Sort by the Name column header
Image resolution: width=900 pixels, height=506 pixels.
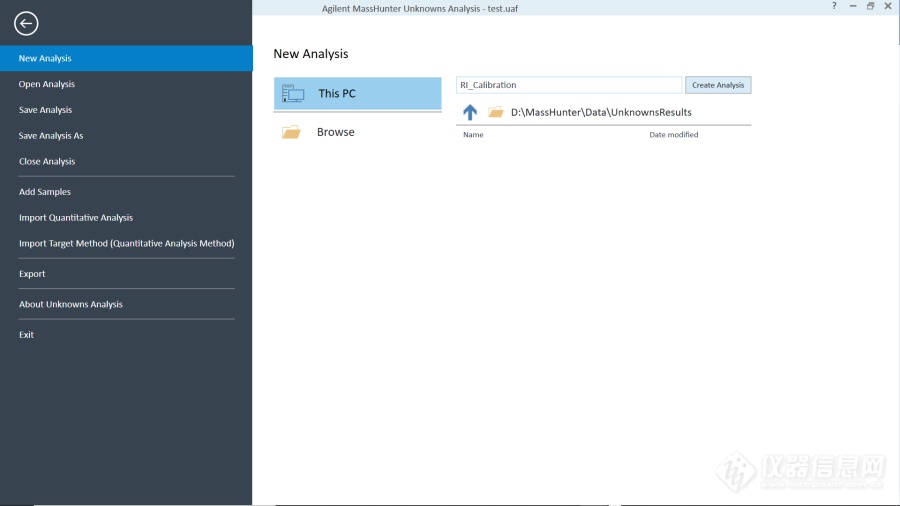pos(473,135)
